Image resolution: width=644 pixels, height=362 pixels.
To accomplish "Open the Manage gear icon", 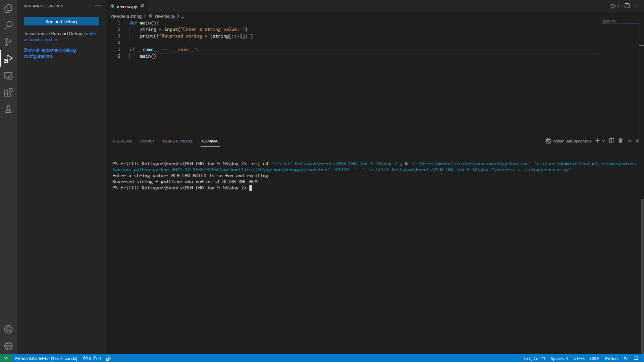I will coord(8,346).
